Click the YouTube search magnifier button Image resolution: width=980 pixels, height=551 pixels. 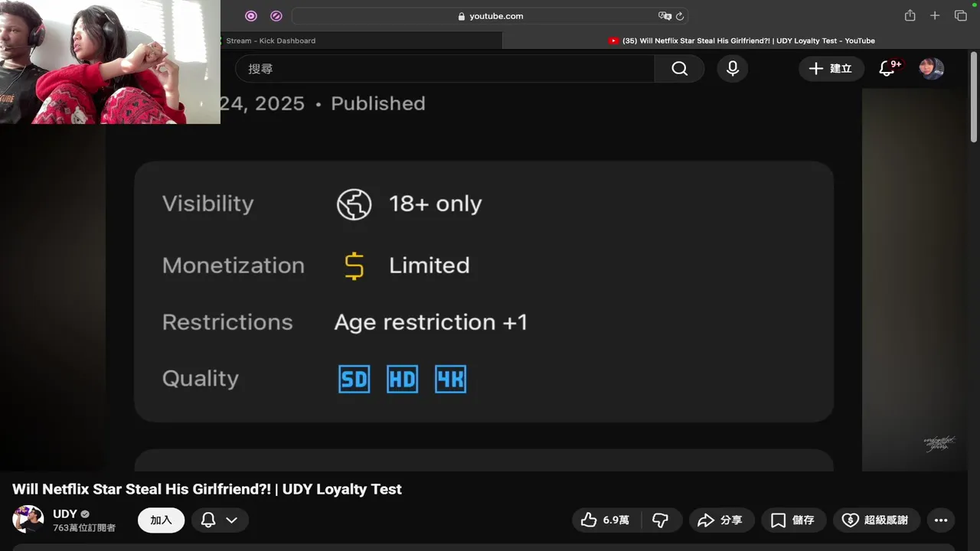click(x=679, y=69)
